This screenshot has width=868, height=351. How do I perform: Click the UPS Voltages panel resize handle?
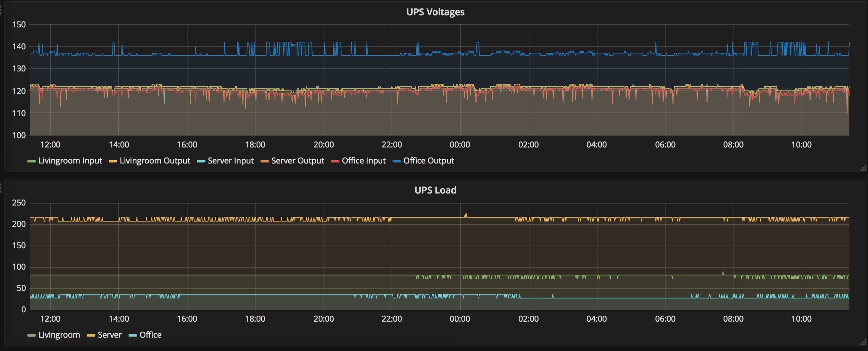[863, 168]
